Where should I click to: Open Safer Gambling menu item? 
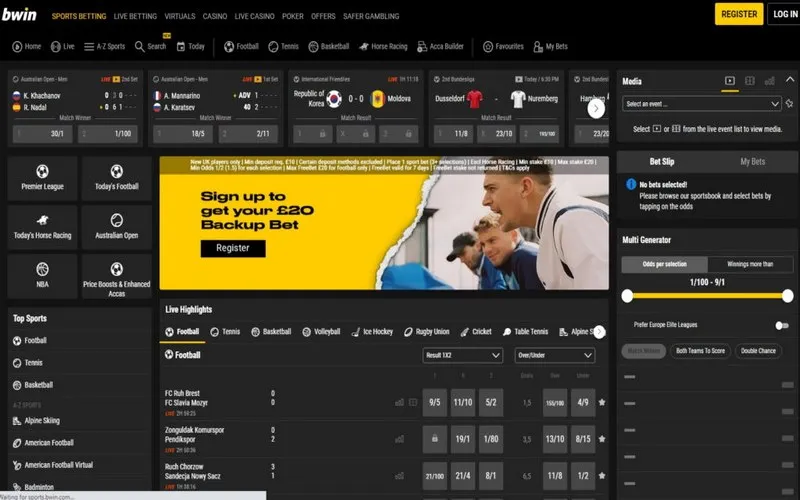pyautogui.click(x=371, y=16)
